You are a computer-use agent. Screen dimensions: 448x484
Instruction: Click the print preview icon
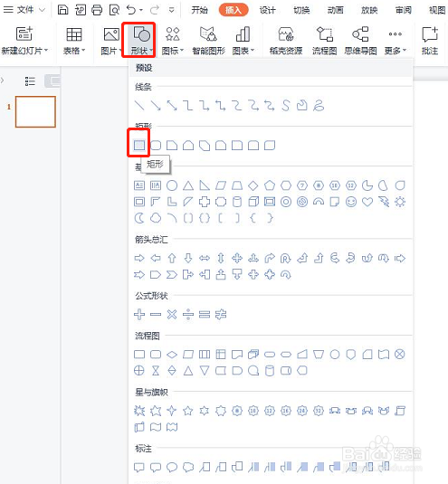114,10
